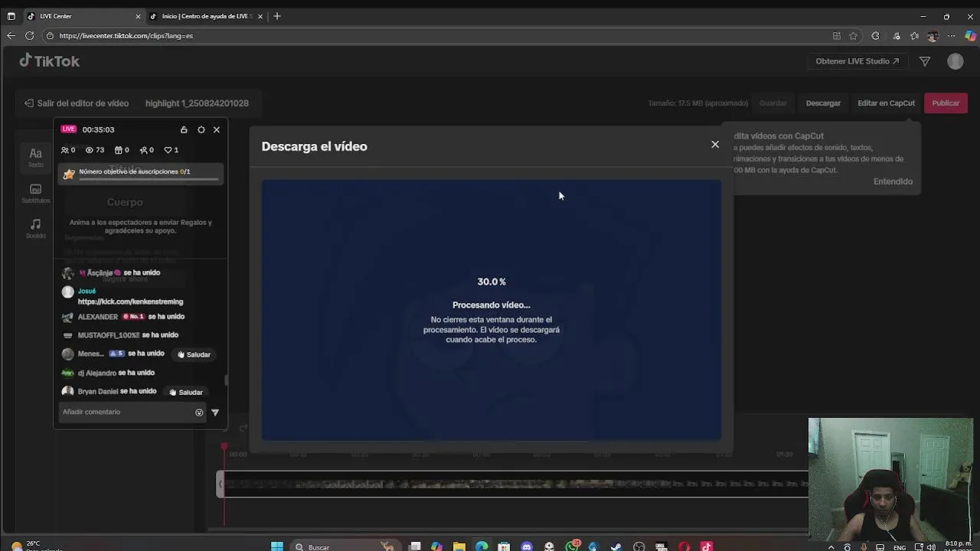Viewport: 980px width, 551px height.
Task: Click the emoji icon in comment box
Action: (x=199, y=412)
